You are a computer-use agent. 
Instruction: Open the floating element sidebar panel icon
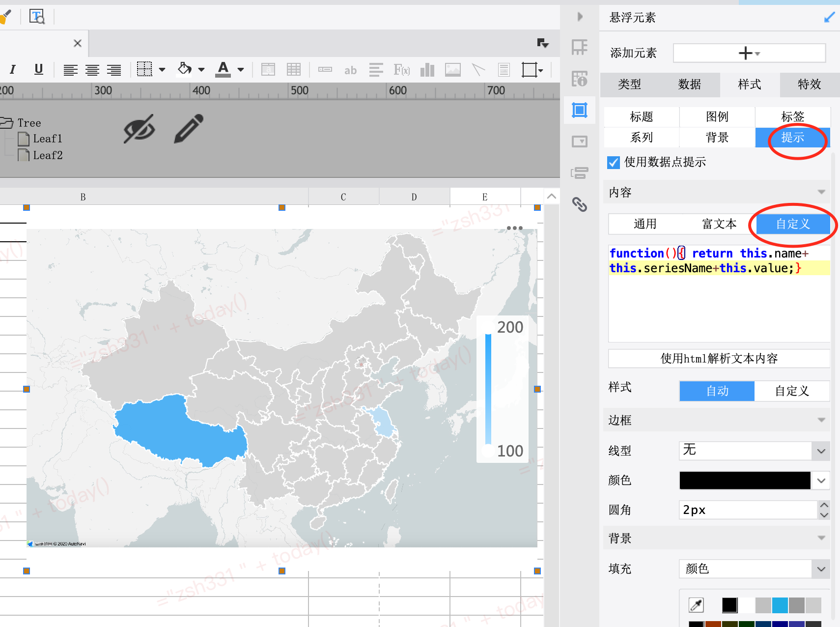[580, 110]
